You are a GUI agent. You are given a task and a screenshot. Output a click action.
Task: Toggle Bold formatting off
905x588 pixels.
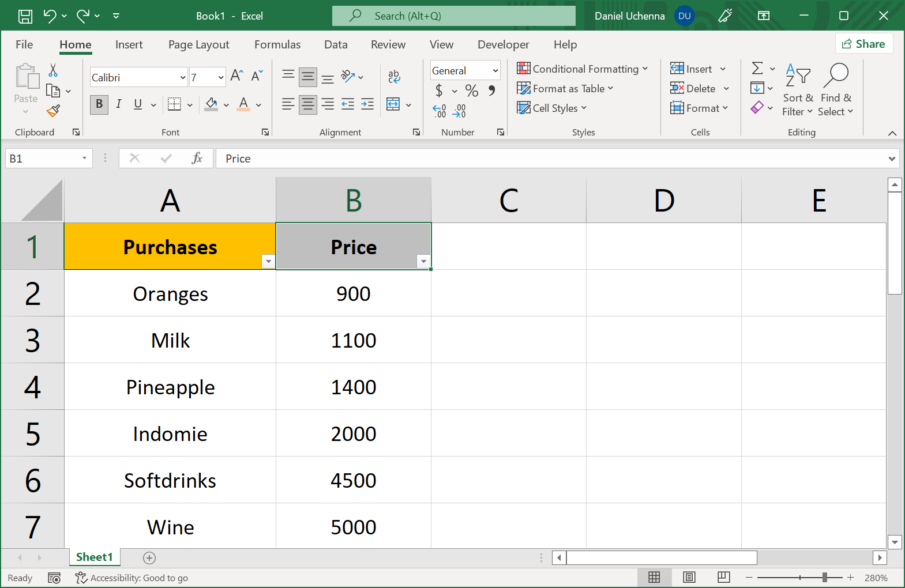point(99,104)
